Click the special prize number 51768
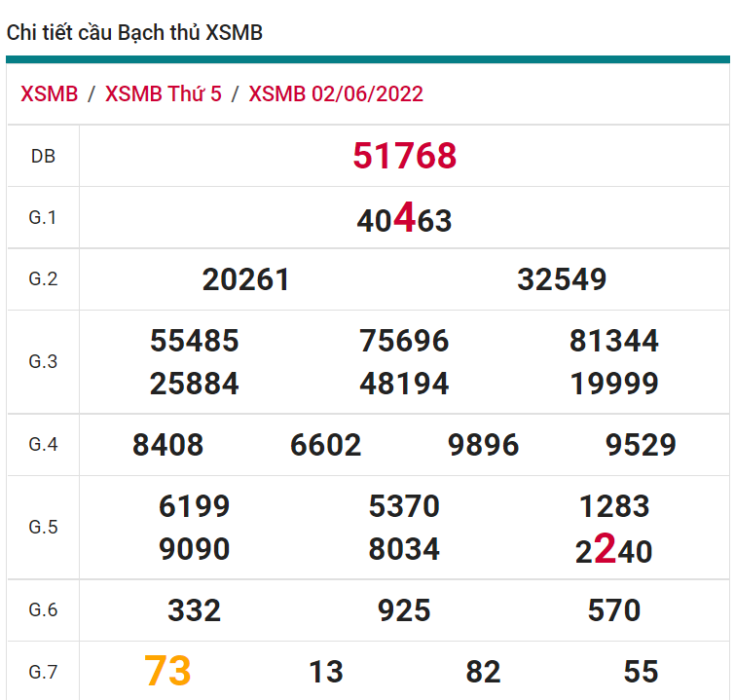The height and width of the screenshot is (700, 735). (x=404, y=156)
